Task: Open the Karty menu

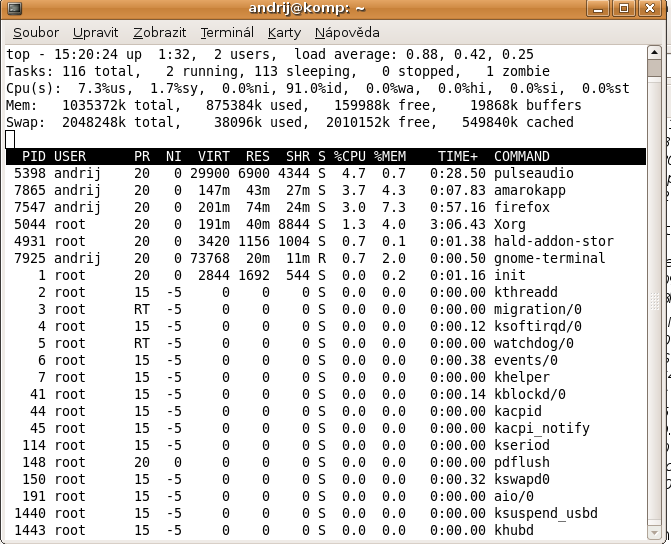Action: (x=284, y=33)
